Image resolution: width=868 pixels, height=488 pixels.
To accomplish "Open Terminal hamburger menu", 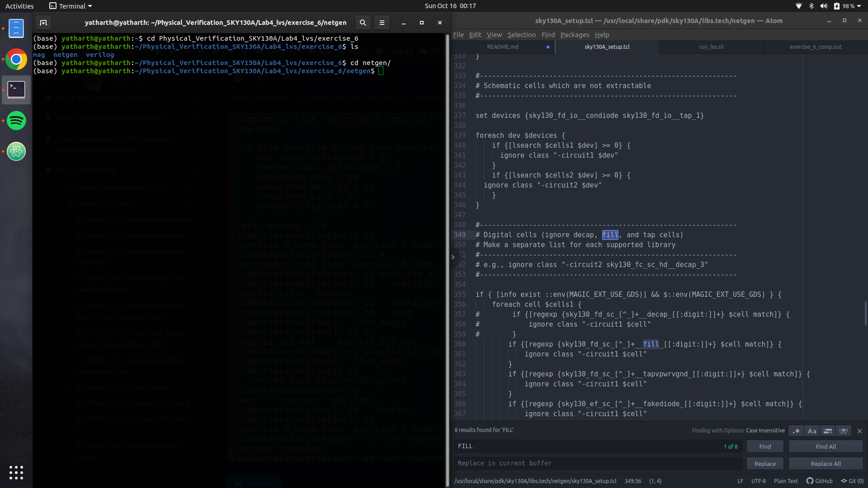I will (382, 23).
